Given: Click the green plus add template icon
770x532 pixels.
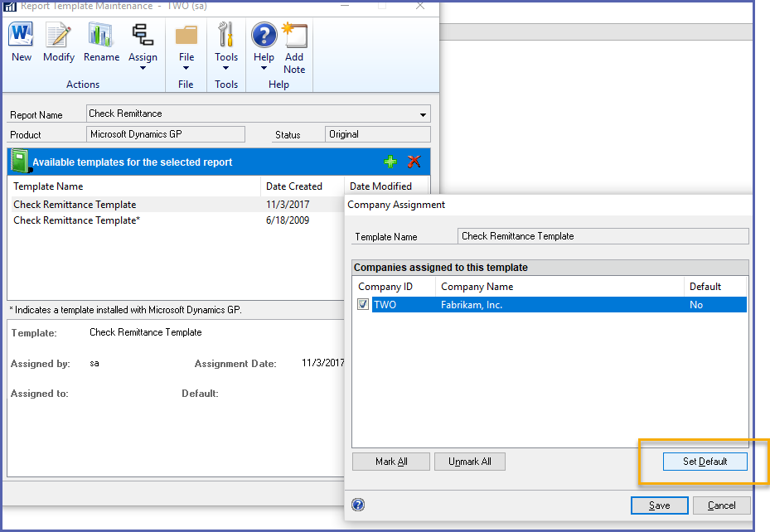Looking at the screenshot, I should (390, 162).
